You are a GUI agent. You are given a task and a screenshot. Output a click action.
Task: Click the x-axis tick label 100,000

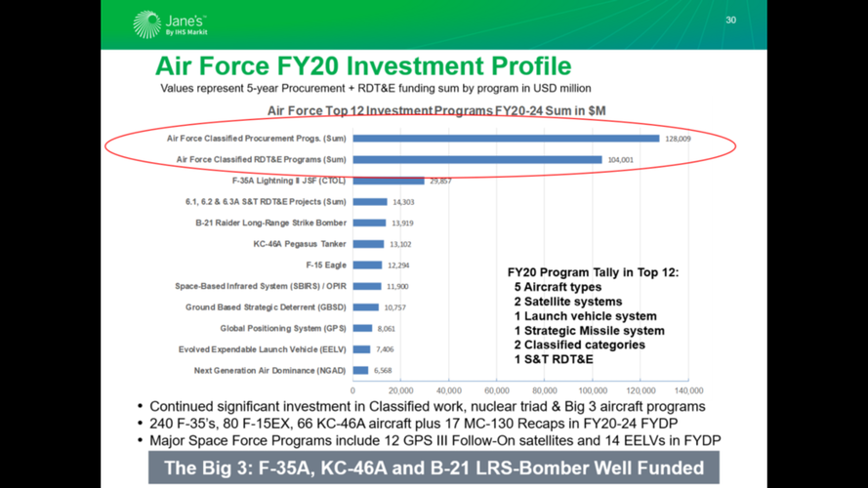pyautogui.click(x=593, y=390)
